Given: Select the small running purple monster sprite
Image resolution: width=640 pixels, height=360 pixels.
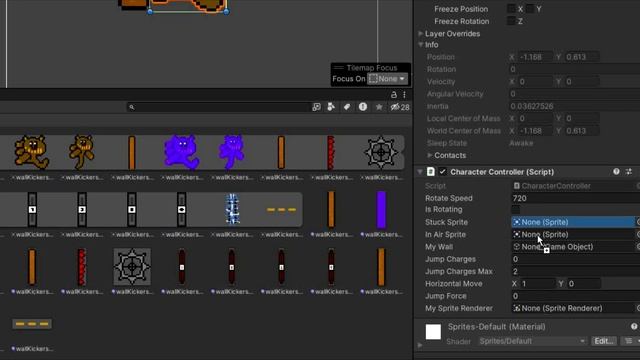Looking at the screenshot, I should (232, 152).
